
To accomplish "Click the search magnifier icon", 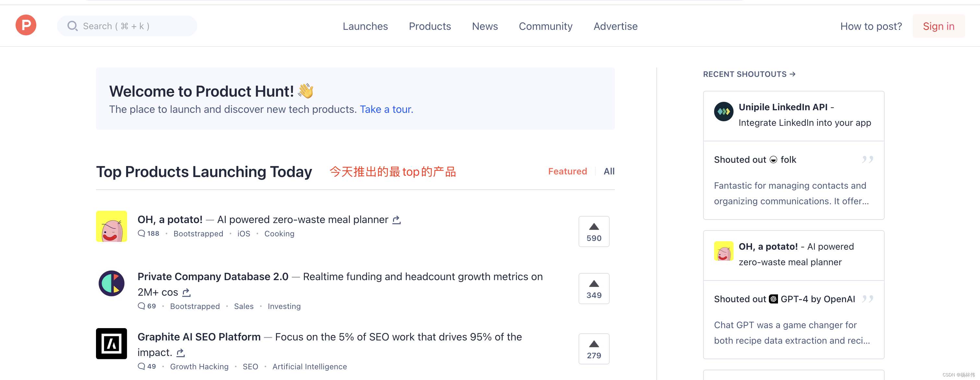I will pos(72,26).
